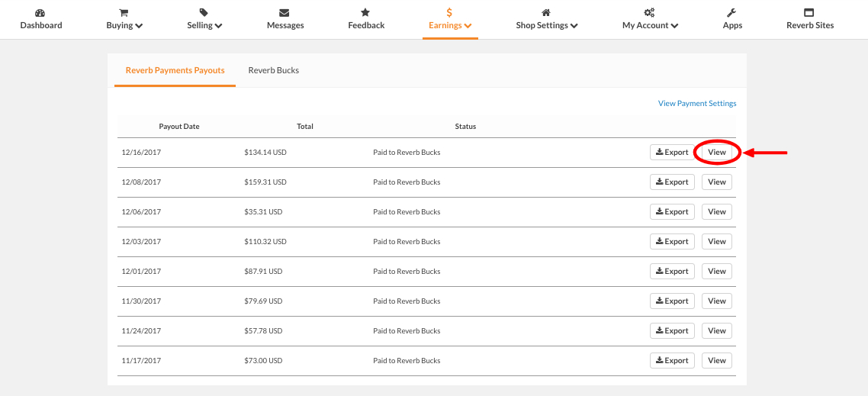Click the Messages envelope icon
Screen dimensions: 868x396
tap(285, 13)
